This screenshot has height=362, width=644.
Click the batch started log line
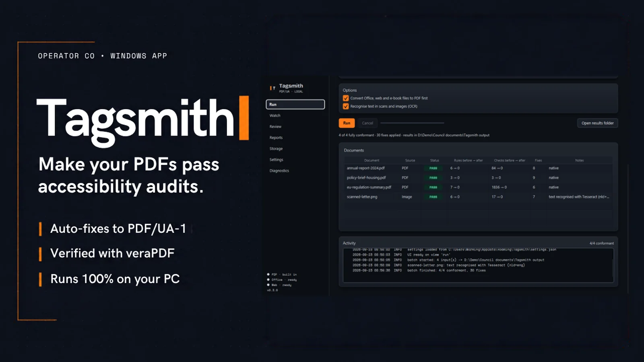pos(448,260)
